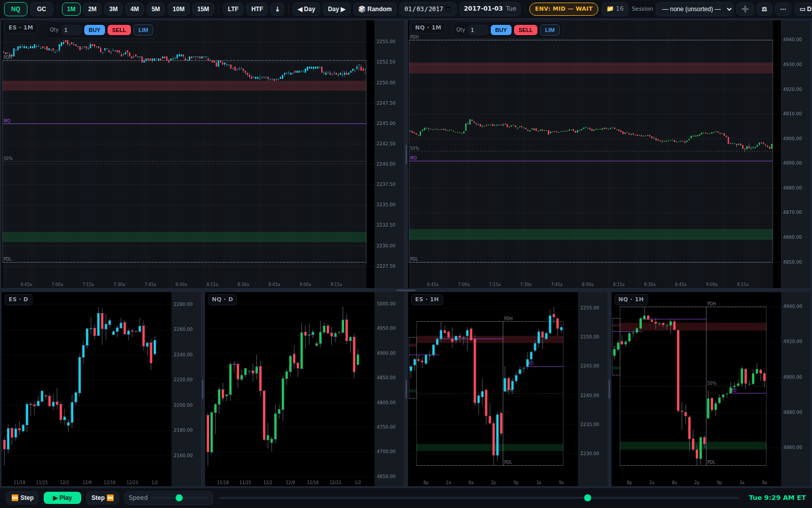This screenshot has height=508, width=812.
Task: Click the horizontal splitter handle between chart rows
Action: [x=406, y=290]
